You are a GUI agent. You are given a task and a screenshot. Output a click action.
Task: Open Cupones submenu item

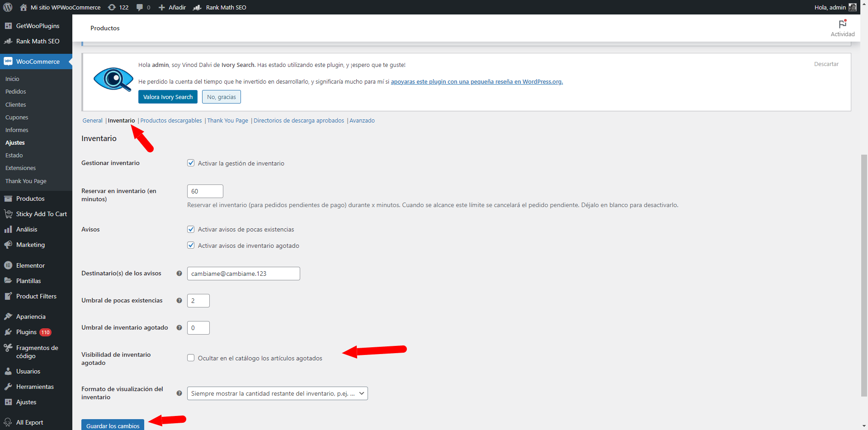coord(17,117)
